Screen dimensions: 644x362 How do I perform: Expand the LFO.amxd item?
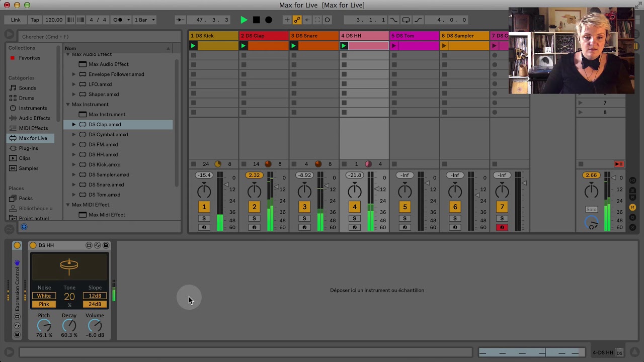point(74,84)
